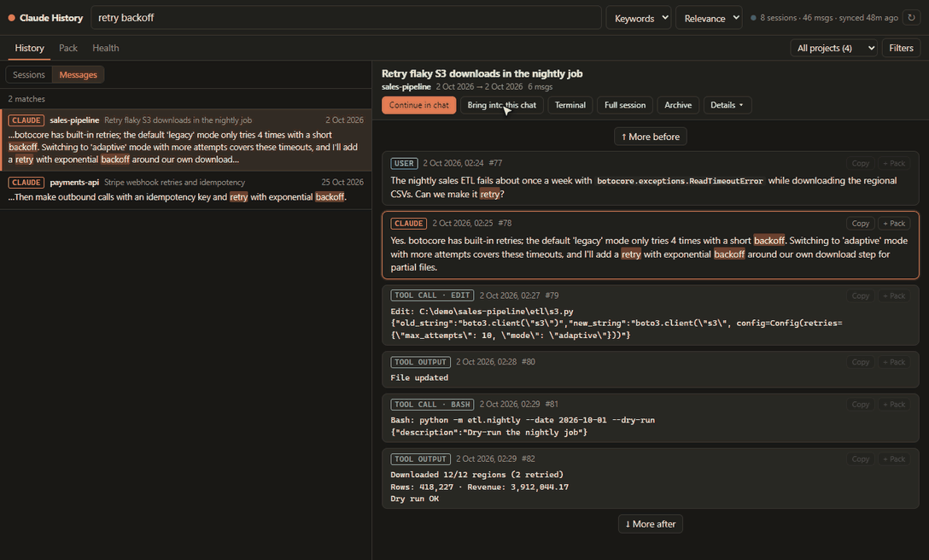
Task: Click the CLAUDE badge on message #78
Action: (409, 224)
